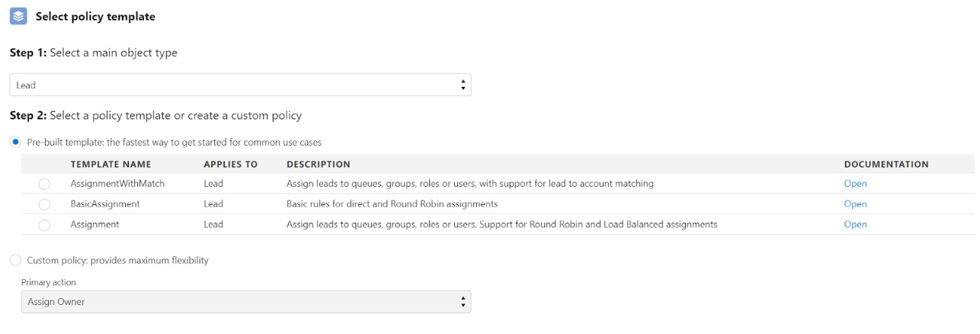Click the layered policy template icon
The width and height of the screenshot is (980, 334).
(x=18, y=16)
